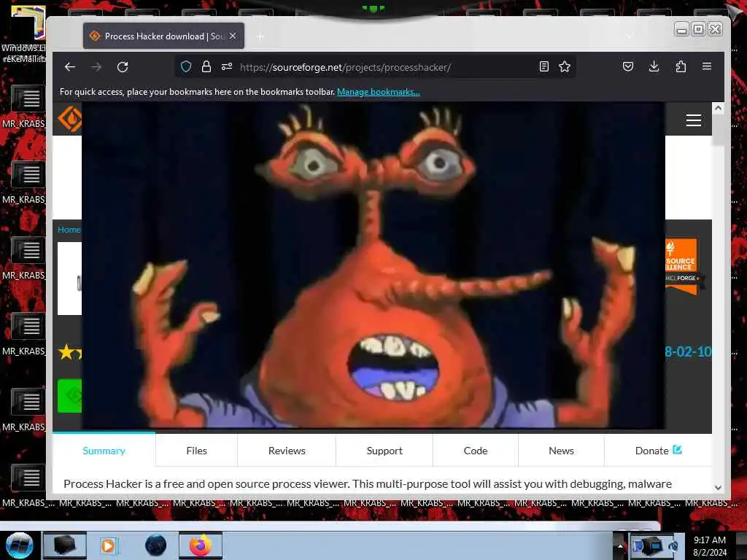The image size is (747, 560).
Task: Reload the SourceForge page
Action: click(x=123, y=66)
